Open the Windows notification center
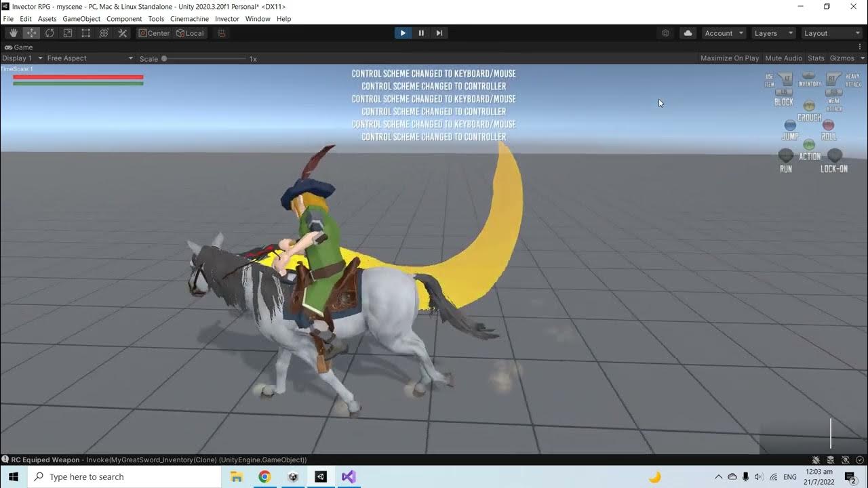The width and height of the screenshot is (868, 488). coord(850,477)
